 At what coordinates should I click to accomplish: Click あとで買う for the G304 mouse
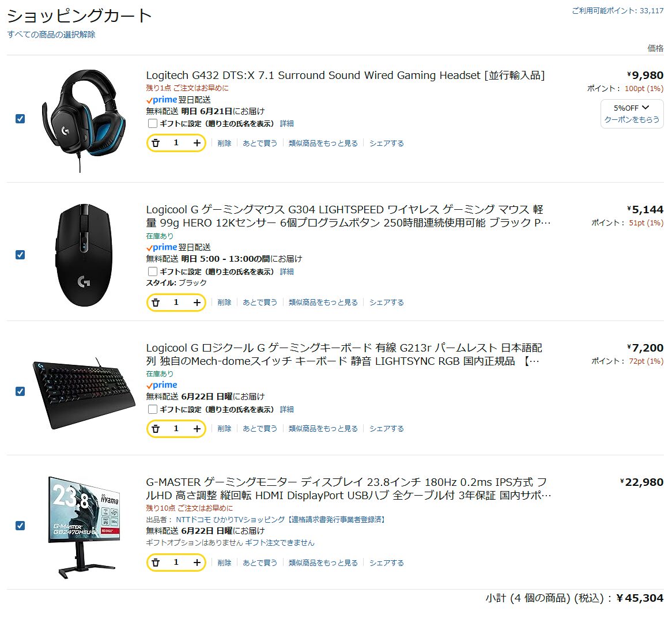pyautogui.click(x=260, y=303)
